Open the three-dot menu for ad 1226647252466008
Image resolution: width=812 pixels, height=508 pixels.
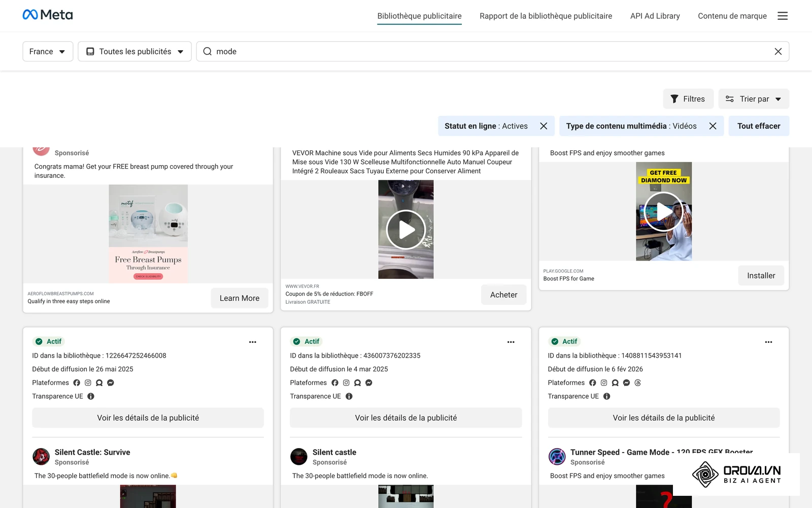coord(253,342)
